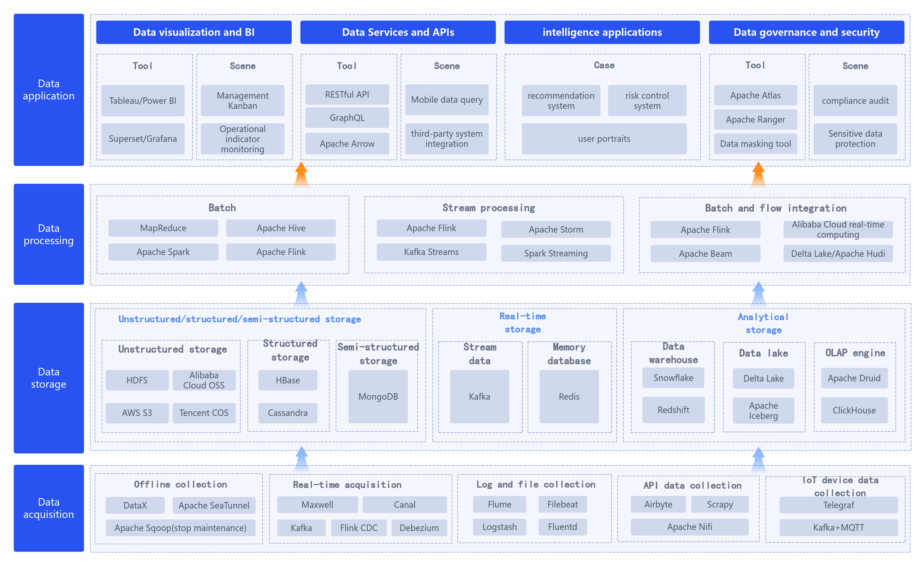Click the Snowflake box
Image resolution: width=924 pixels, height=565 pixels.
673,378
